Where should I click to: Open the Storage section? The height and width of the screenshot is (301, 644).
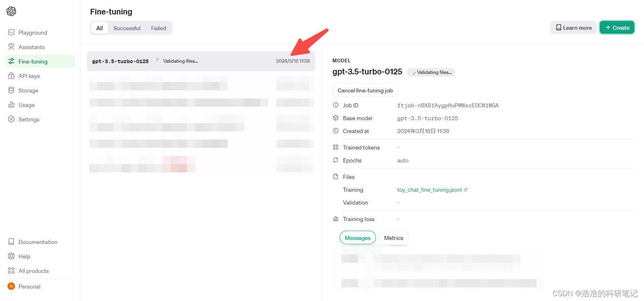click(40, 90)
